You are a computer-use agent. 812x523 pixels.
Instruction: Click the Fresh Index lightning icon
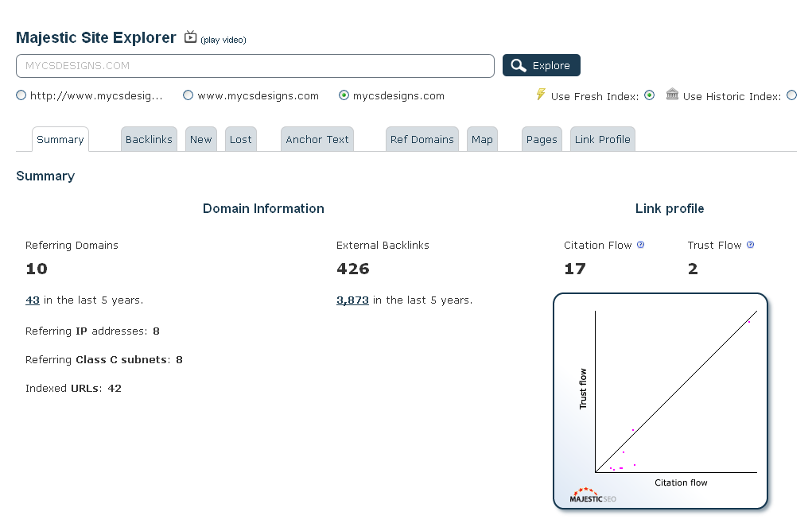pos(541,94)
